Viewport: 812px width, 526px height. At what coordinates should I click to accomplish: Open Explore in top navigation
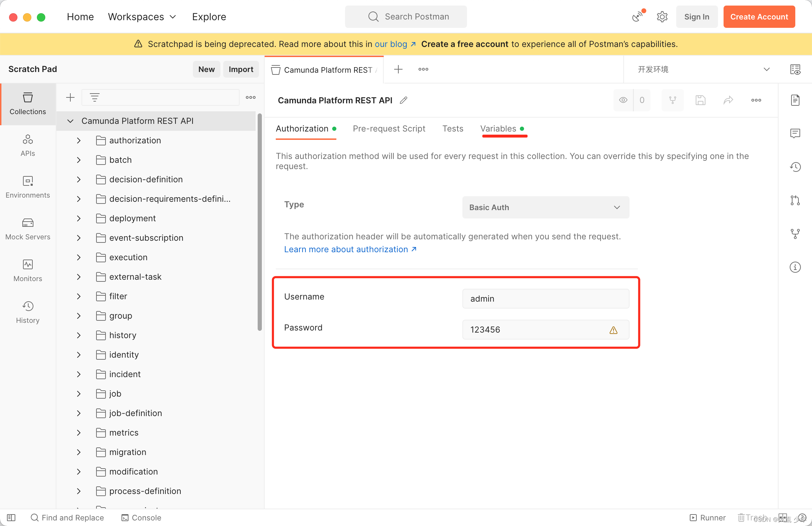pyautogui.click(x=209, y=17)
